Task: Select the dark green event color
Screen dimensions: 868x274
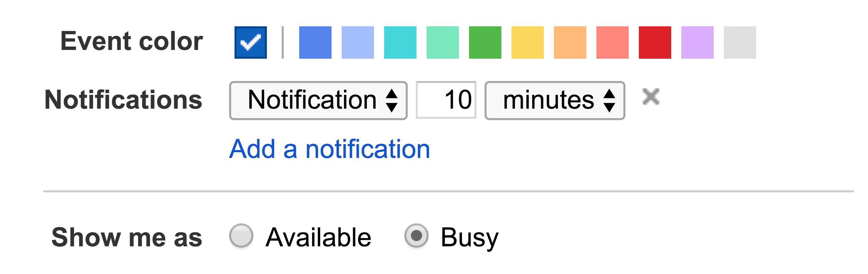Action: [x=485, y=42]
